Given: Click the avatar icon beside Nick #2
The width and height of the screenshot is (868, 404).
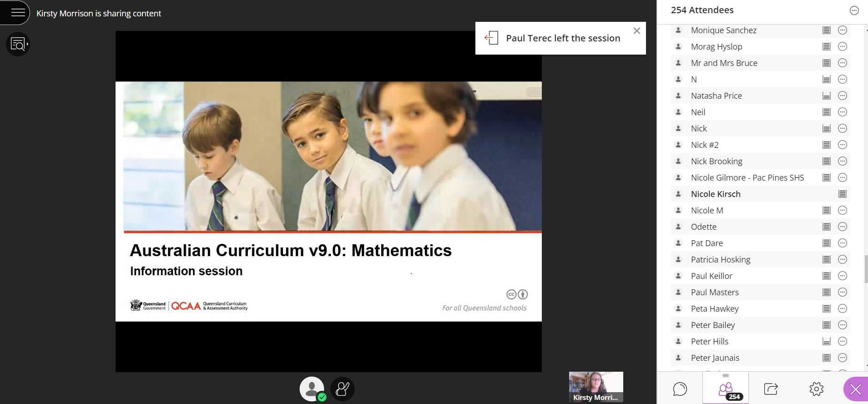Looking at the screenshot, I should click(678, 145).
